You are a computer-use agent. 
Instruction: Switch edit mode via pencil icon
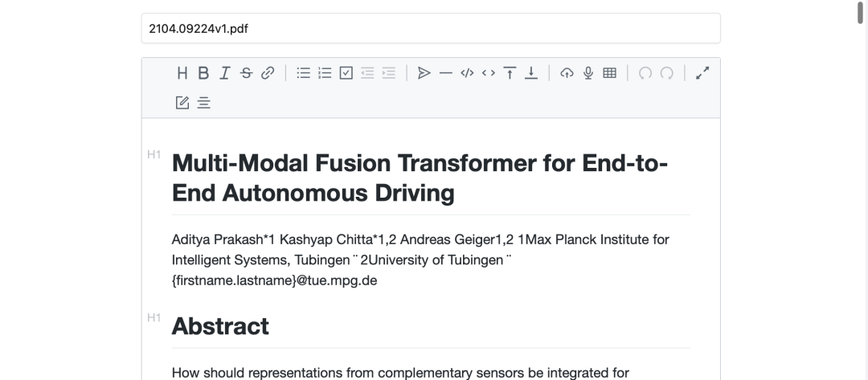tap(182, 102)
